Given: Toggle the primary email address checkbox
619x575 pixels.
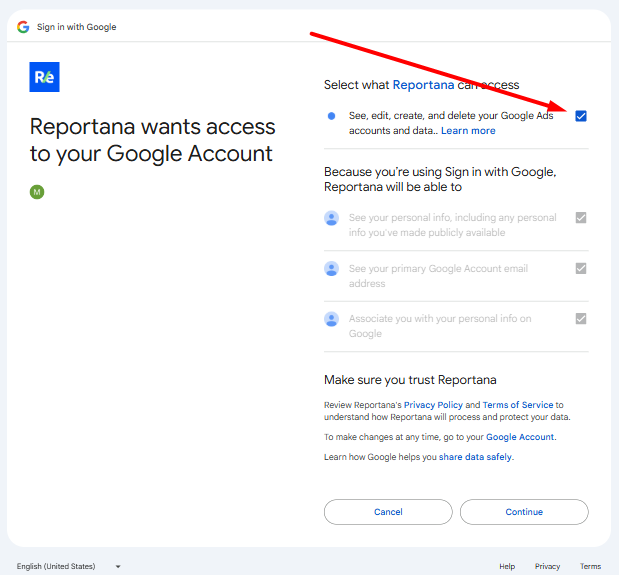Looking at the screenshot, I should 581,269.
